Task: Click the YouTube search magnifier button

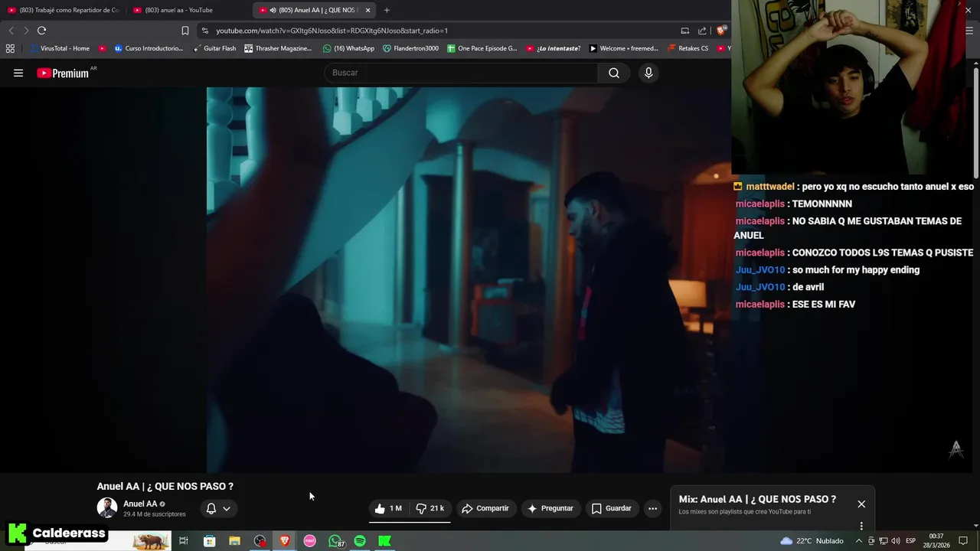Action: coord(614,73)
